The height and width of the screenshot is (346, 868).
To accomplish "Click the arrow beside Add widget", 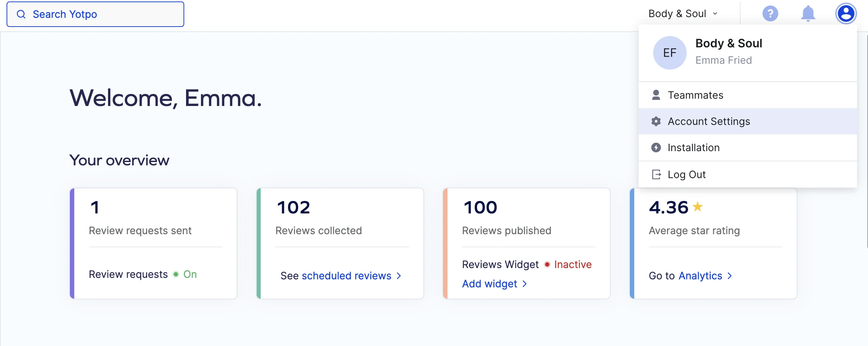I will pyautogui.click(x=524, y=284).
